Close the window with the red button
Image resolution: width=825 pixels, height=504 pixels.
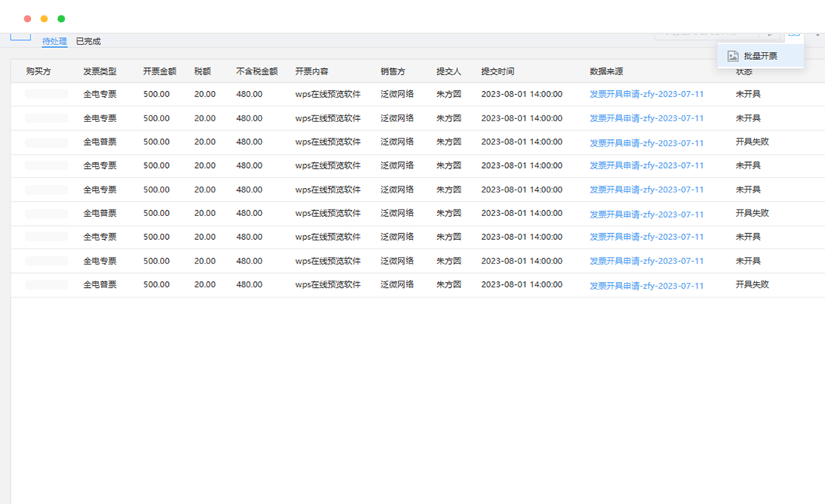pos(27,19)
